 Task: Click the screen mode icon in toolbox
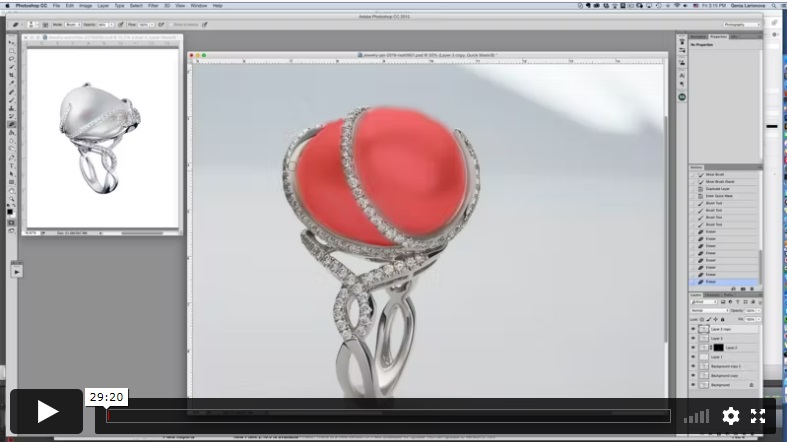[12, 231]
